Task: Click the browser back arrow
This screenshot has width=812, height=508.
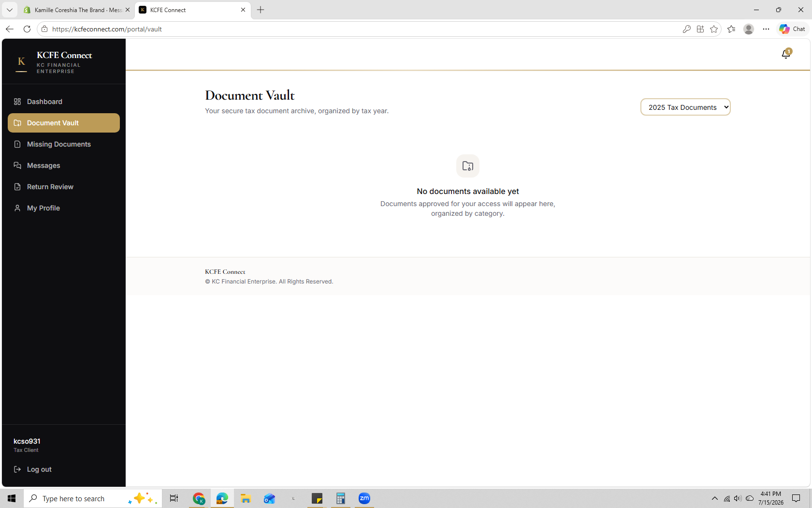Action: pos(10,29)
